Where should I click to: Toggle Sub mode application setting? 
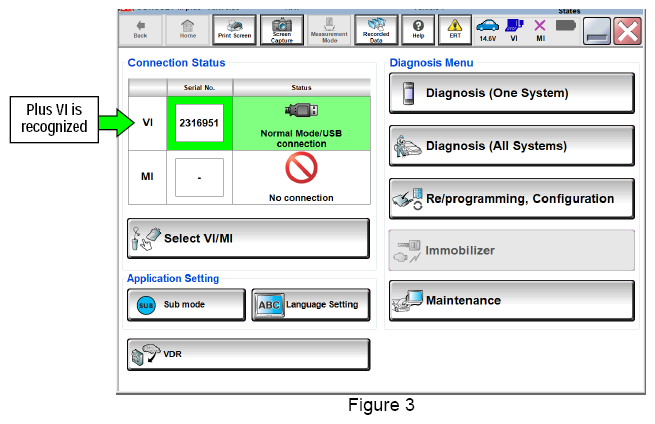[x=186, y=305]
